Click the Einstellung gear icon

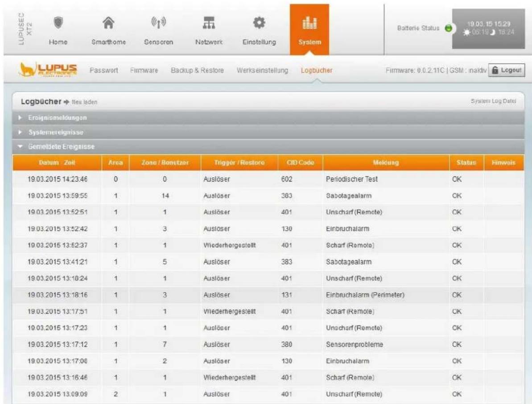click(259, 23)
